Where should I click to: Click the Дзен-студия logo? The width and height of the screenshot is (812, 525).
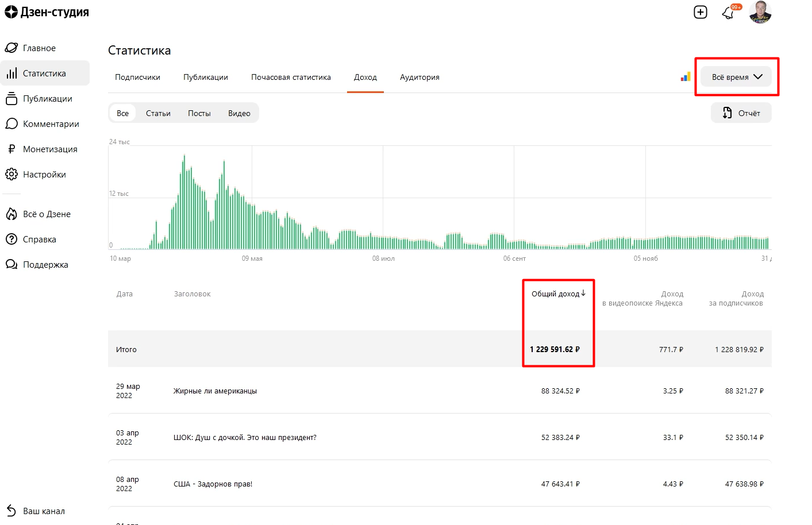47,12
